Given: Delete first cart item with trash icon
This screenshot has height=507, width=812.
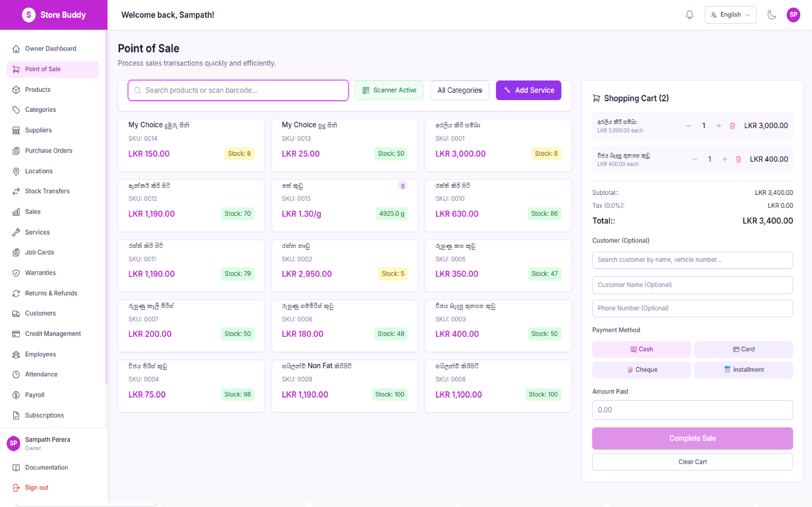Looking at the screenshot, I should (x=732, y=126).
